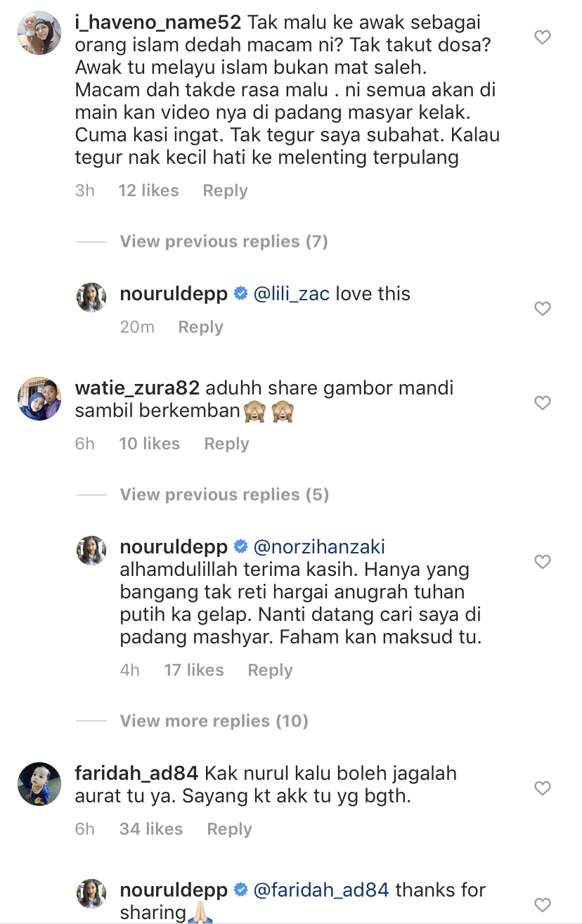Expand "View previous replies (7)"
The image size is (582, 924).
point(224,242)
